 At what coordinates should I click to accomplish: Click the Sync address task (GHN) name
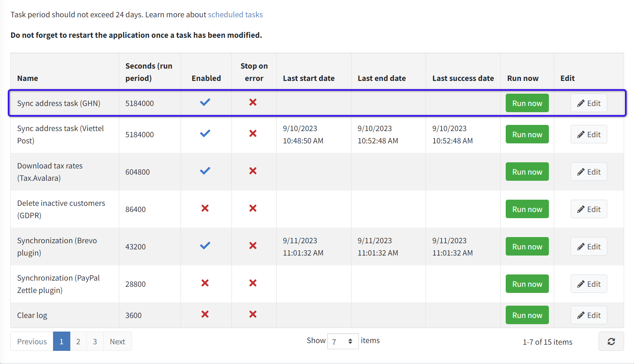coord(59,103)
